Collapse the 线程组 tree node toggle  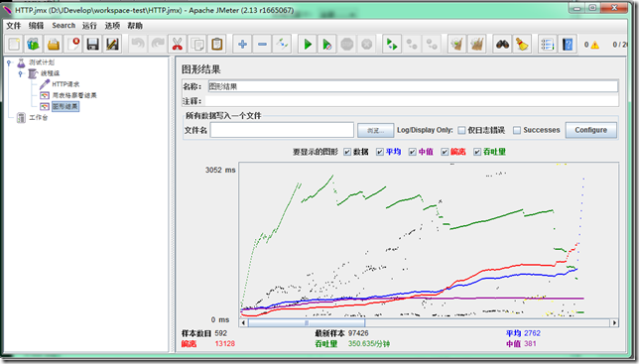[21, 73]
